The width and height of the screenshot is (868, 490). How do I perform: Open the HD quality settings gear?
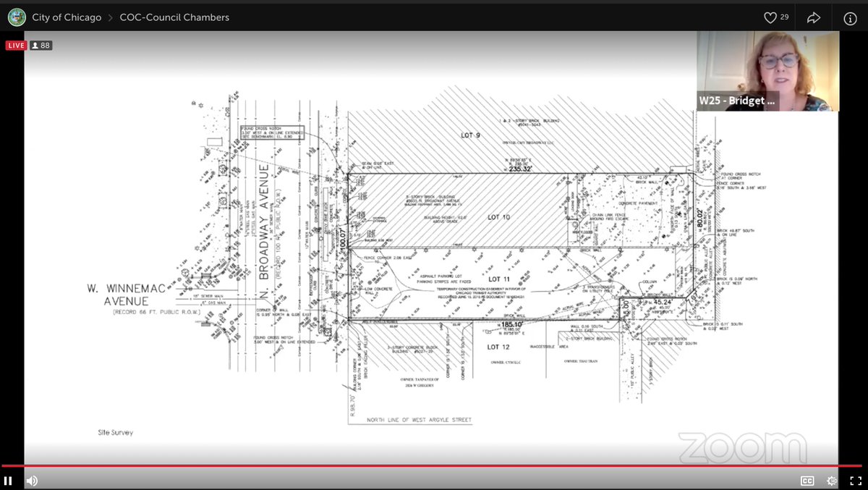click(832, 481)
